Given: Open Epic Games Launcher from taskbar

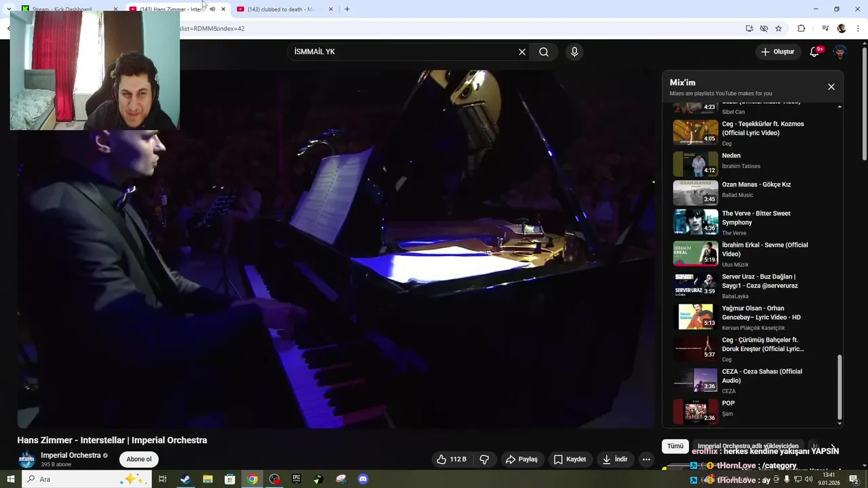Looking at the screenshot, I should (296, 479).
